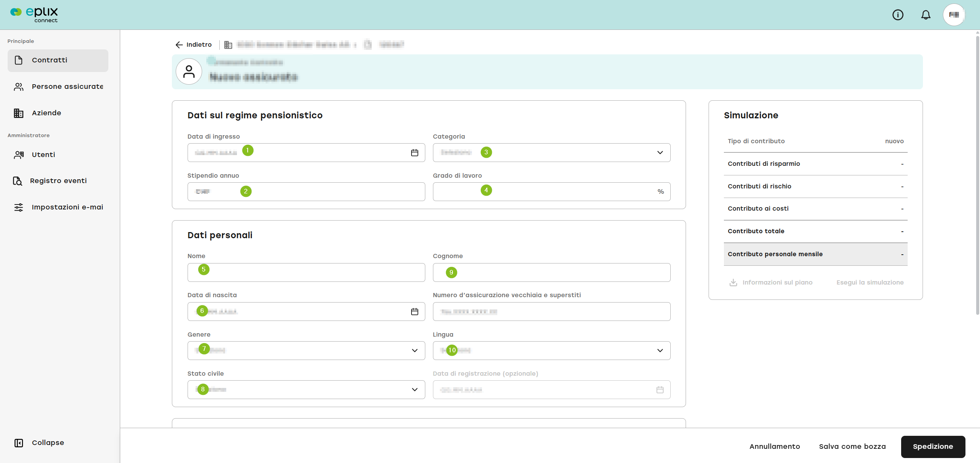Focus the Numero d'assicurazione vecchiaia field

(x=552, y=312)
